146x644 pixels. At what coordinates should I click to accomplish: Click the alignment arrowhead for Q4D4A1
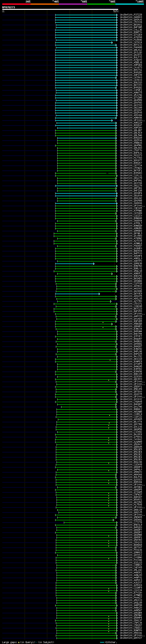point(114,520)
